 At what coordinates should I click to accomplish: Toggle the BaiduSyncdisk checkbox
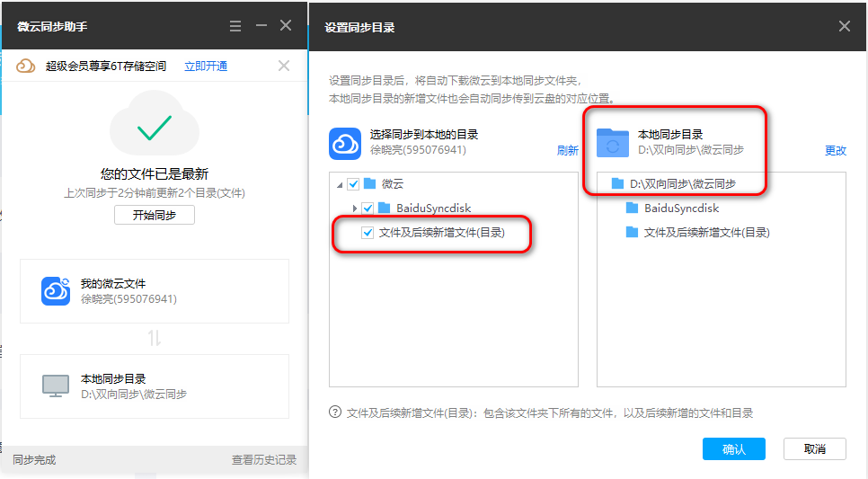368,208
